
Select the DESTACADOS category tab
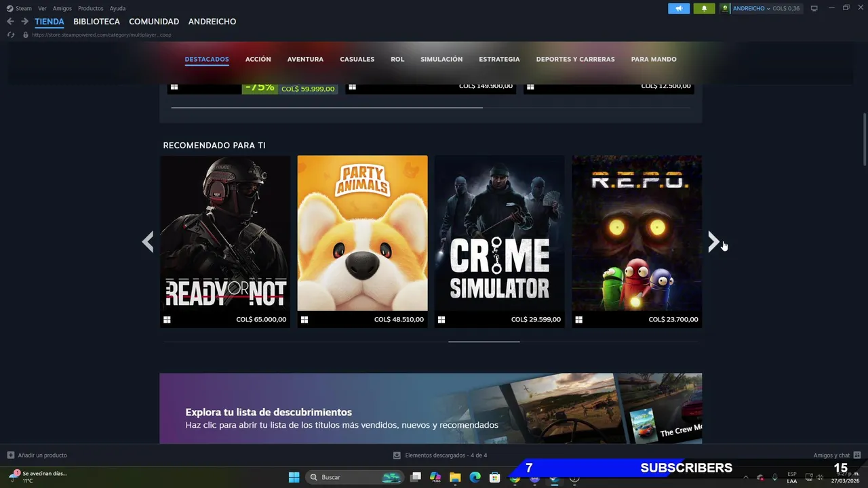[x=207, y=59]
